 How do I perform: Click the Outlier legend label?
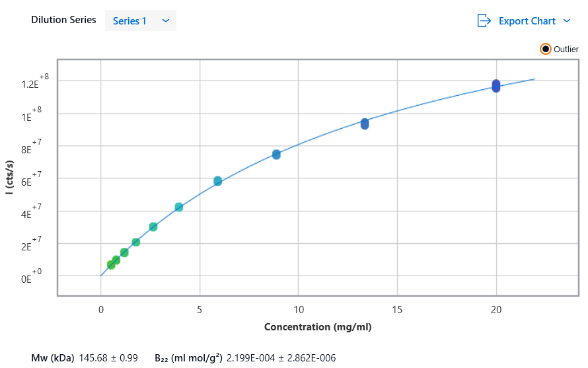click(566, 50)
